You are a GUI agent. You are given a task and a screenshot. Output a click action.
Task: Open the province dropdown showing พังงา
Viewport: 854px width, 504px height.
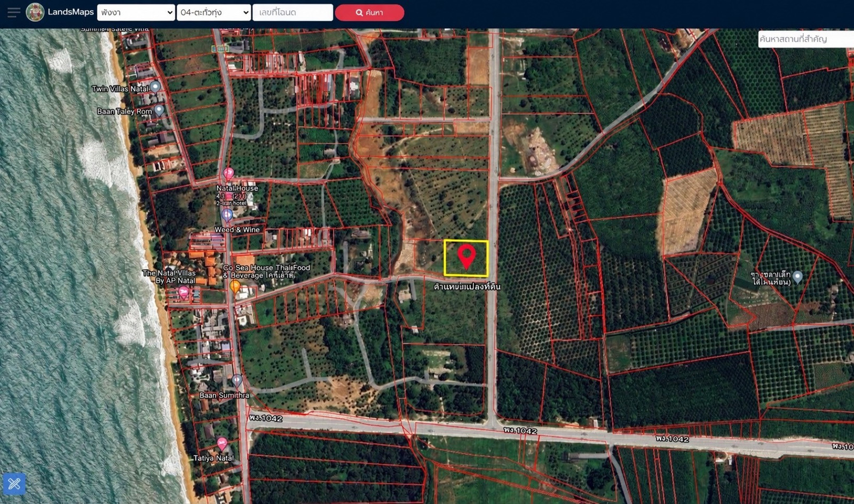pos(136,12)
